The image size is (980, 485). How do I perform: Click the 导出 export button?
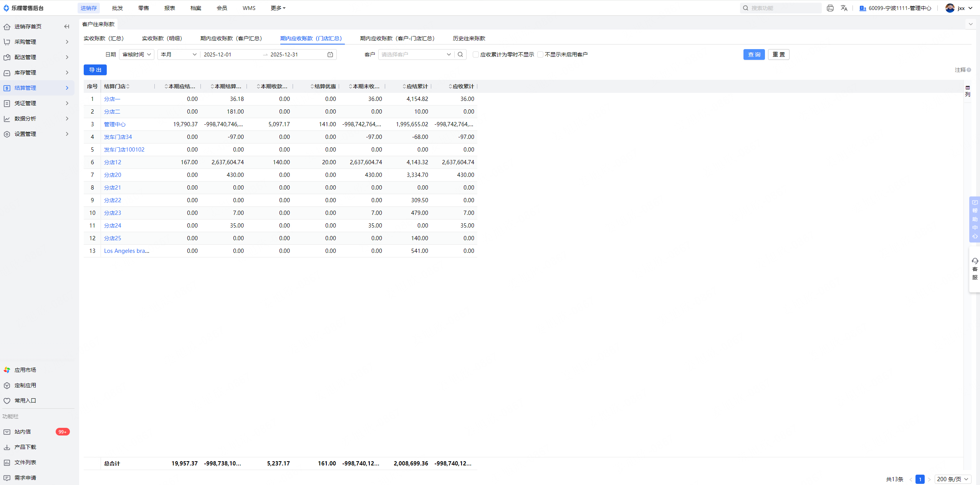[95, 70]
